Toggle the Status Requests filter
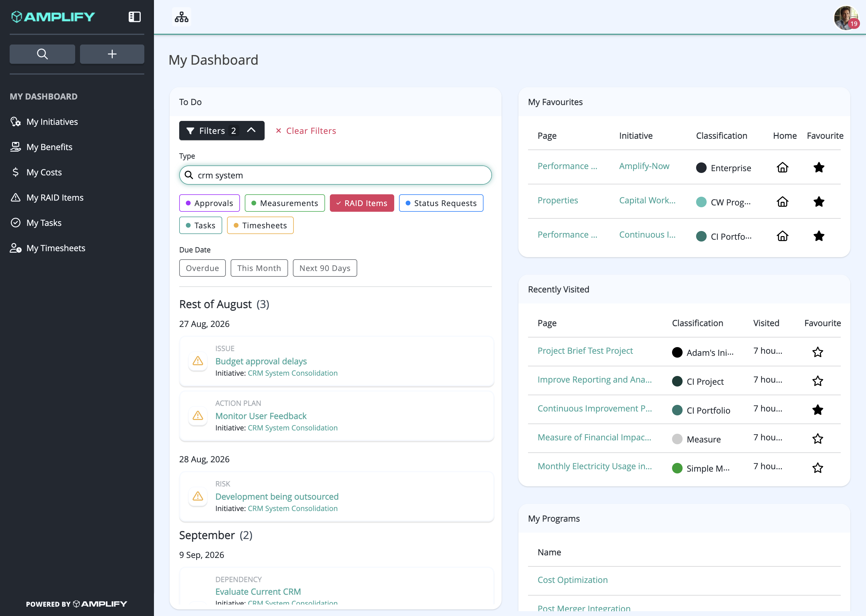The image size is (866, 616). (x=441, y=203)
